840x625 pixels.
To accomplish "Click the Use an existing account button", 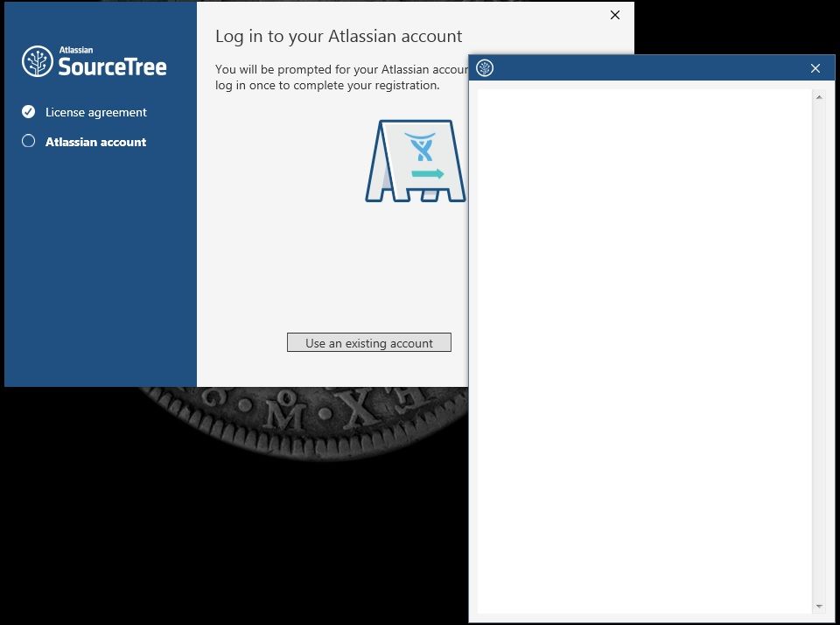I will 368,342.
